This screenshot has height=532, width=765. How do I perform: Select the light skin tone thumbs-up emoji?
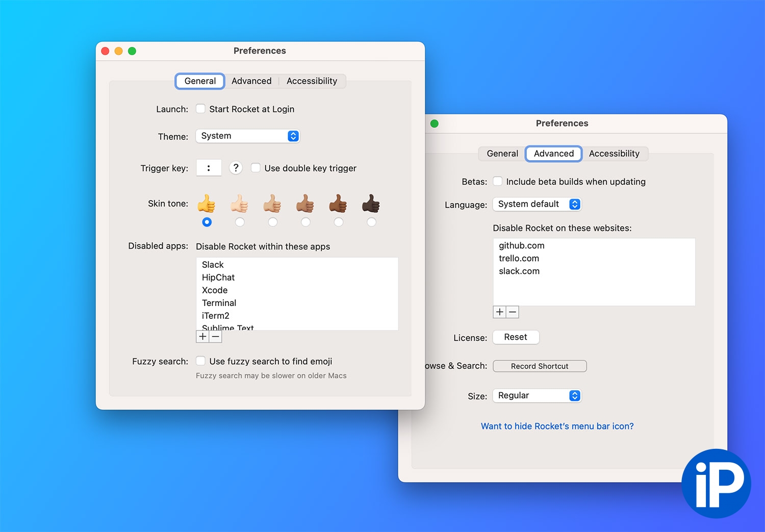click(x=240, y=204)
